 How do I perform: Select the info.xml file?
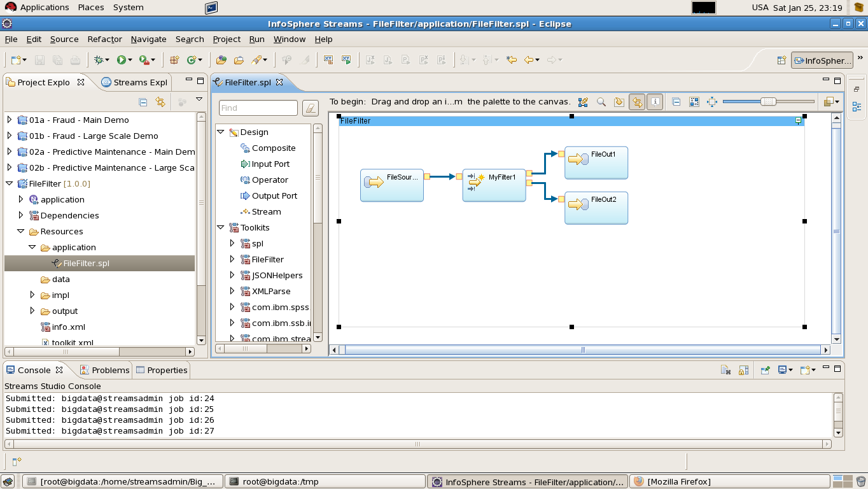pyautogui.click(x=69, y=327)
